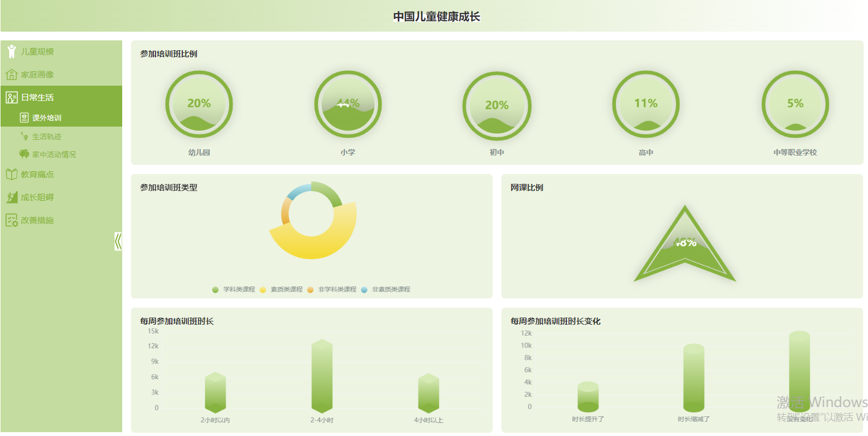Click the 儿童规模 child figure icon
This screenshot has height=436, width=868.
coord(11,51)
